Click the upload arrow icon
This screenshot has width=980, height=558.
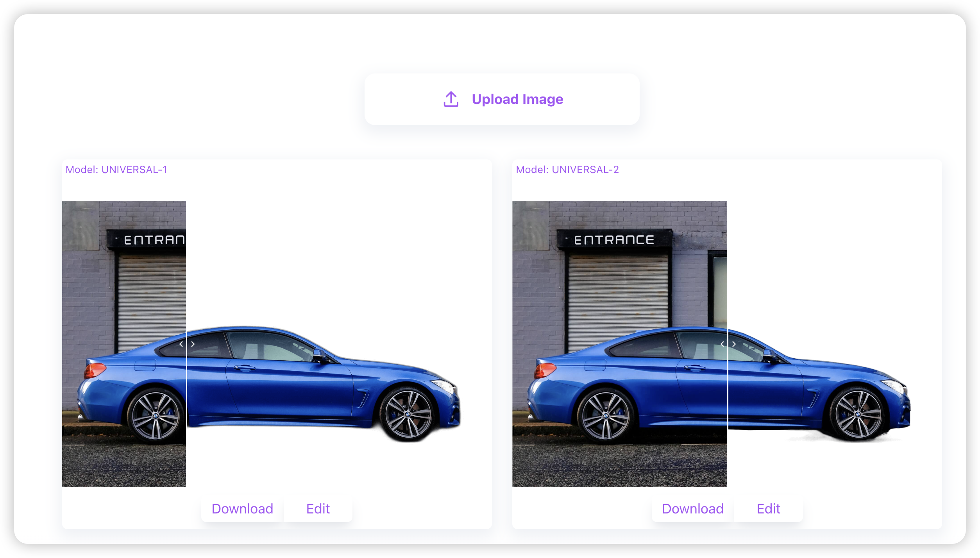point(451,99)
